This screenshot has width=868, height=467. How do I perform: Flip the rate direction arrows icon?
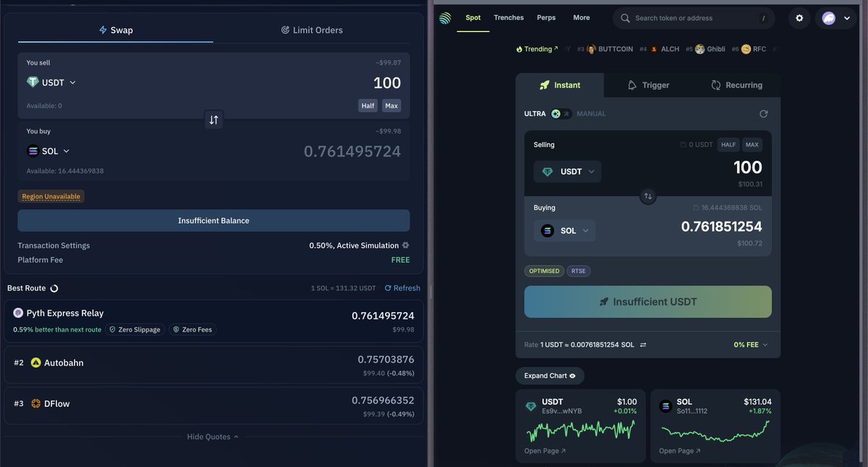point(643,345)
